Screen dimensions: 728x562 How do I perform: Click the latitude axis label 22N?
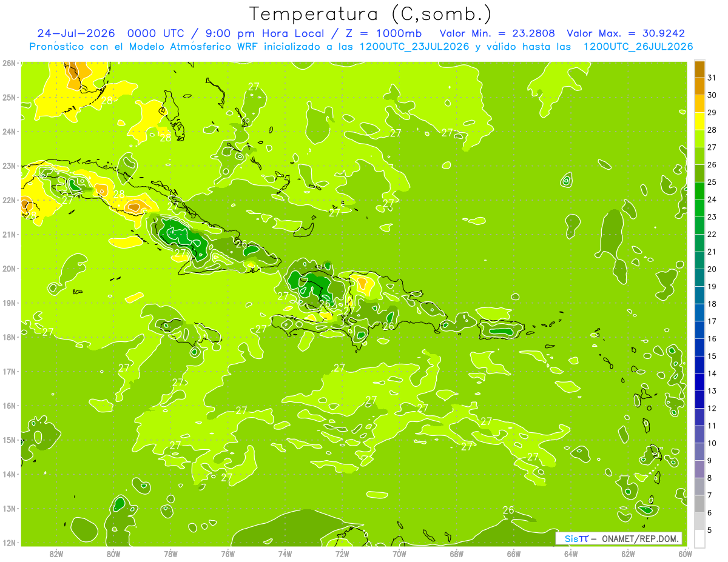(8, 200)
